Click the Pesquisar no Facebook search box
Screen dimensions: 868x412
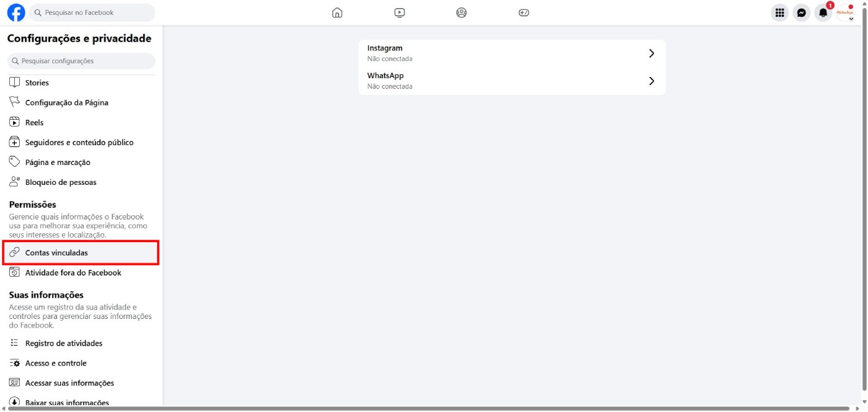(x=92, y=12)
